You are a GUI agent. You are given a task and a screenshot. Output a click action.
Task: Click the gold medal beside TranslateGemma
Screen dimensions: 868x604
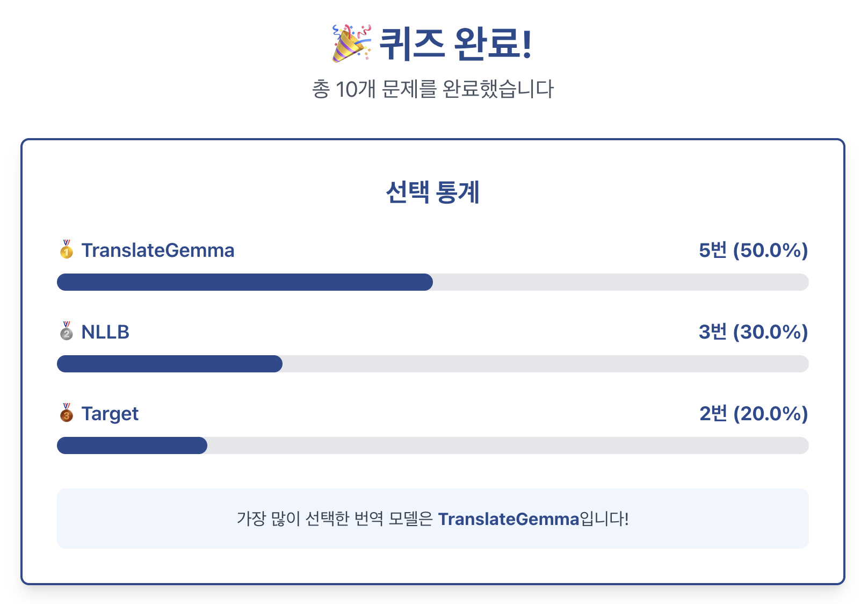coord(67,250)
